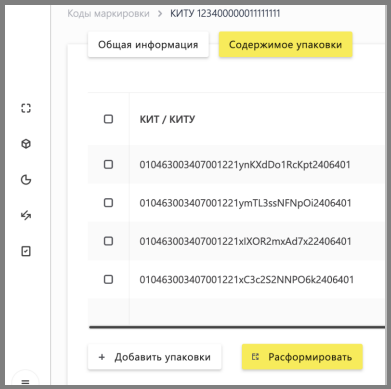Toggle the select-all checkbox in header
The image size is (391, 389).
(108, 119)
